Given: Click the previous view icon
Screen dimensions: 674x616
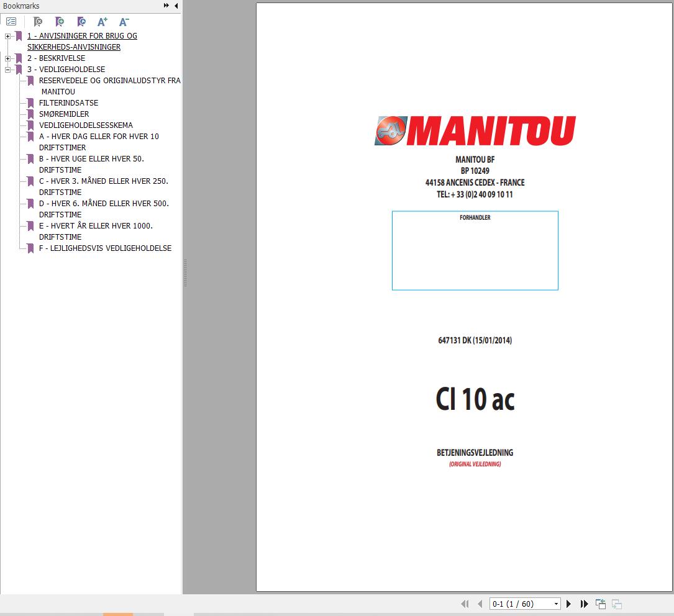Looking at the screenshot, I should coord(601,604).
